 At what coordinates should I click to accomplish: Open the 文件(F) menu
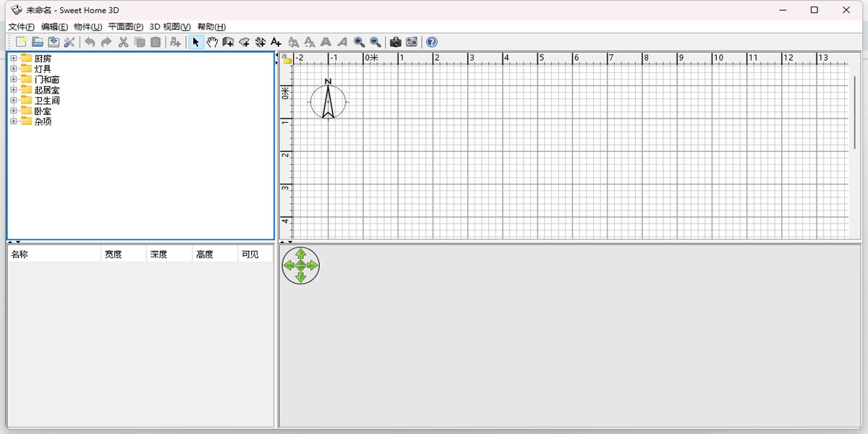tap(22, 27)
